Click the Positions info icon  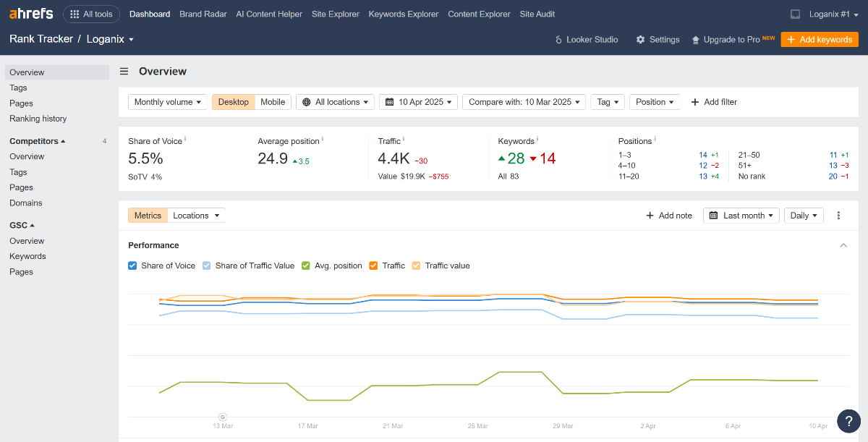coord(655,139)
